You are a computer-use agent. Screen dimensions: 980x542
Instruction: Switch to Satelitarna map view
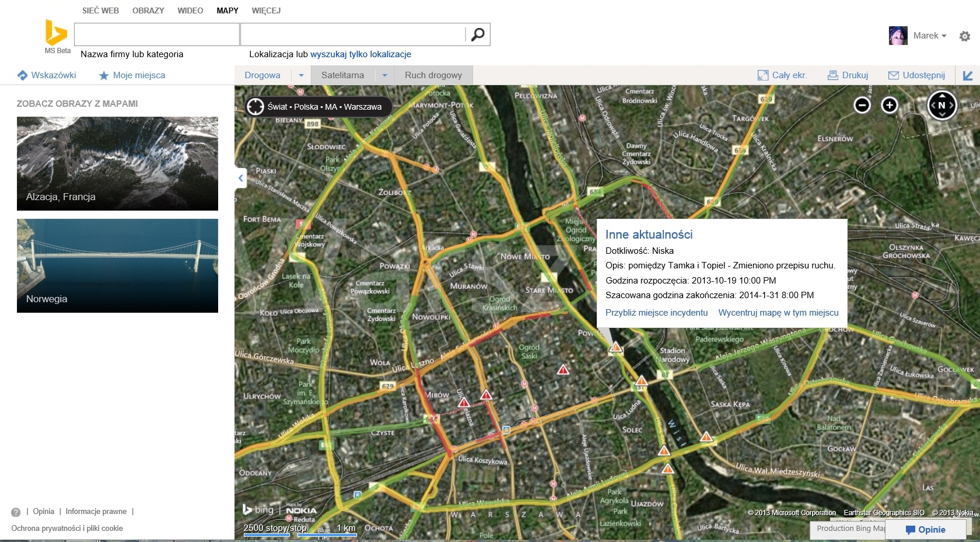click(342, 75)
